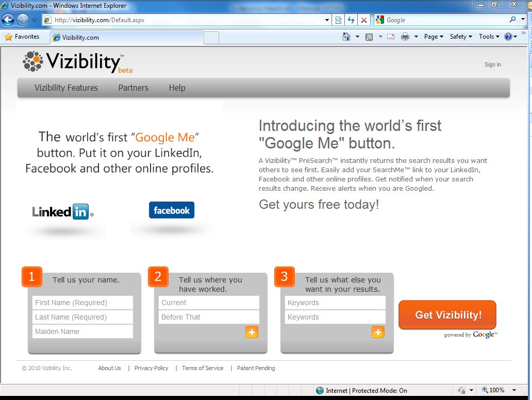Add another workplace with plus button
Viewport: 532px width, 400px height.
point(252,332)
